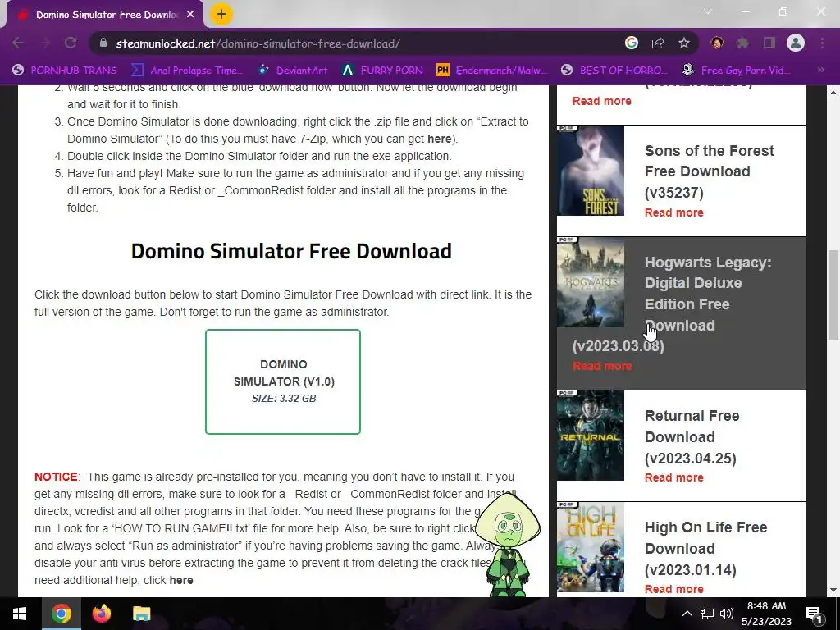Click the High On Life cover thumbnail

coord(591,547)
